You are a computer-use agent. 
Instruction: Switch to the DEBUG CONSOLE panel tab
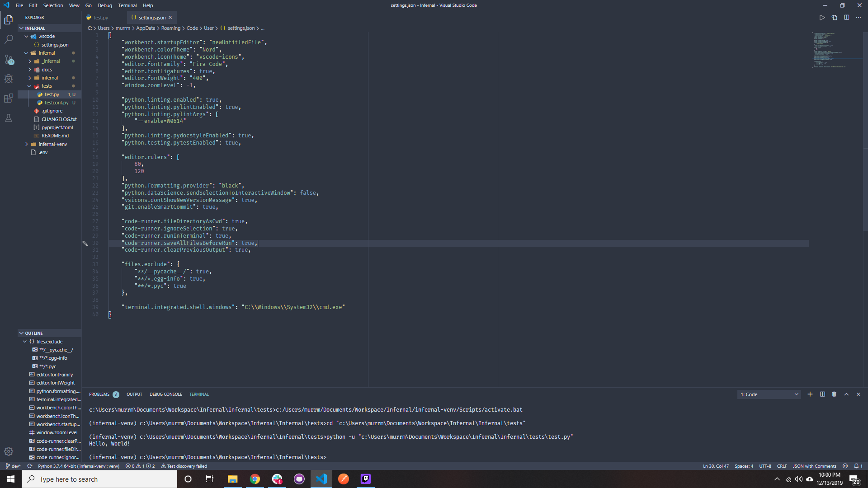tap(165, 394)
